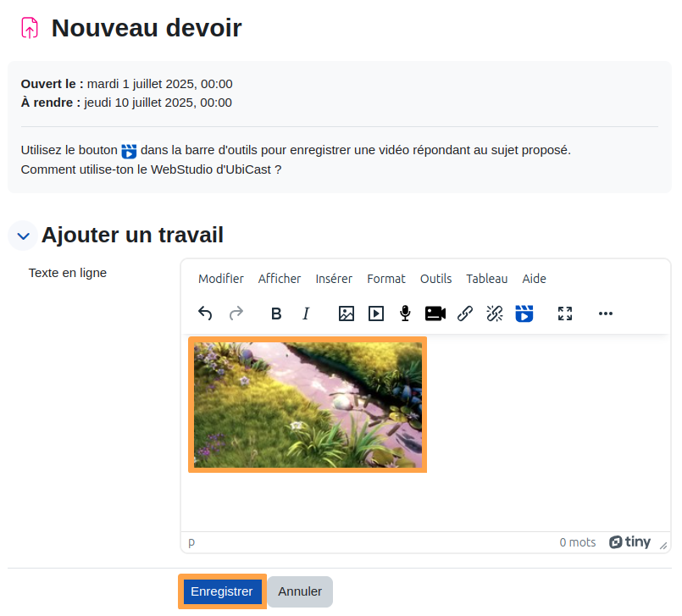Insert an image via toolbar icon

(347, 314)
